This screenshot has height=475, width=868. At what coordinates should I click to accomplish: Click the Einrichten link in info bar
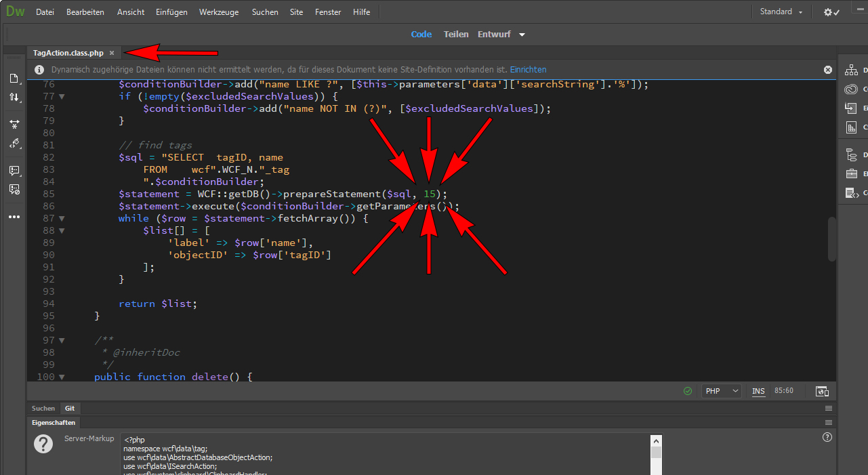(x=528, y=70)
